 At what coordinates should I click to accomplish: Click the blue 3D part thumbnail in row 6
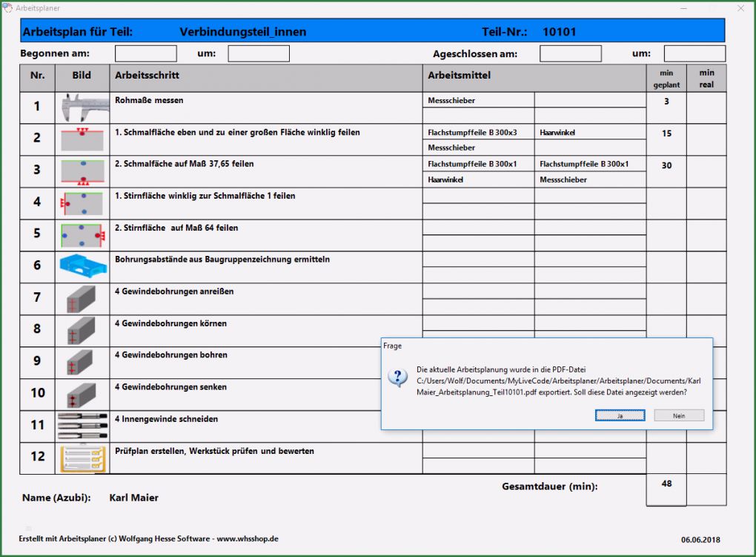(x=82, y=266)
